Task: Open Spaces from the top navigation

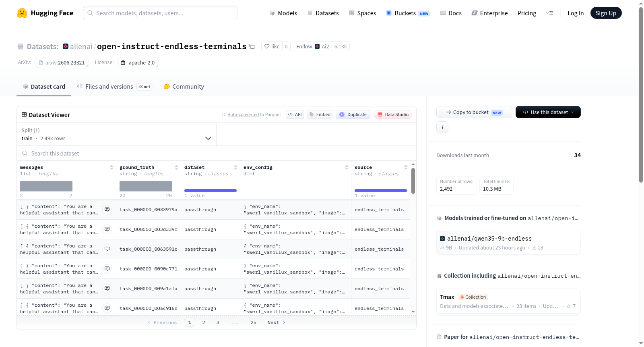Action: tap(363, 13)
